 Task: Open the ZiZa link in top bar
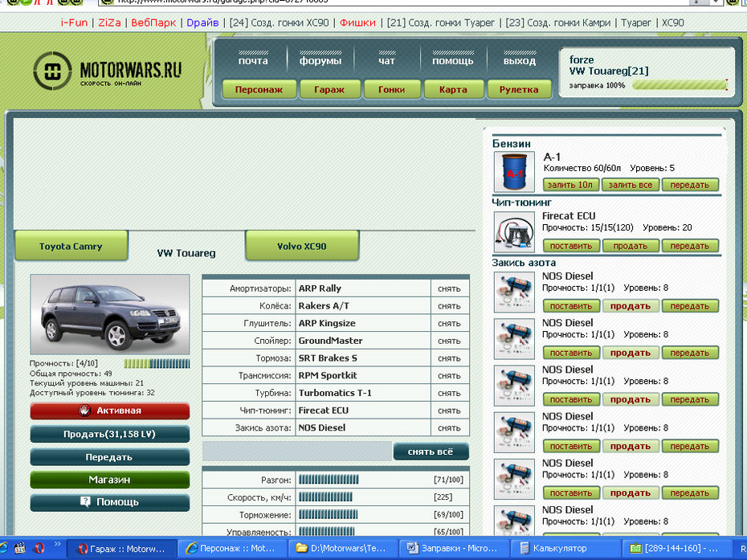pyautogui.click(x=109, y=22)
